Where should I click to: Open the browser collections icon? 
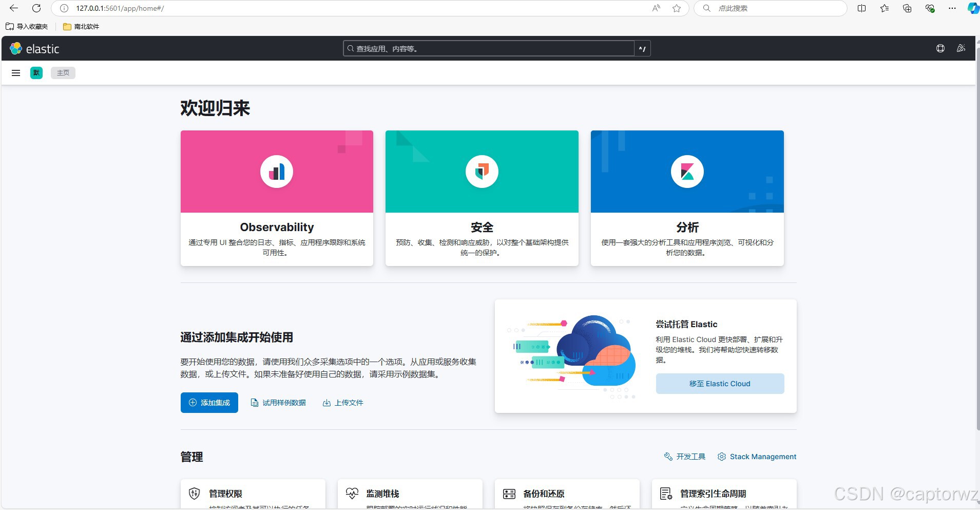point(907,8)
